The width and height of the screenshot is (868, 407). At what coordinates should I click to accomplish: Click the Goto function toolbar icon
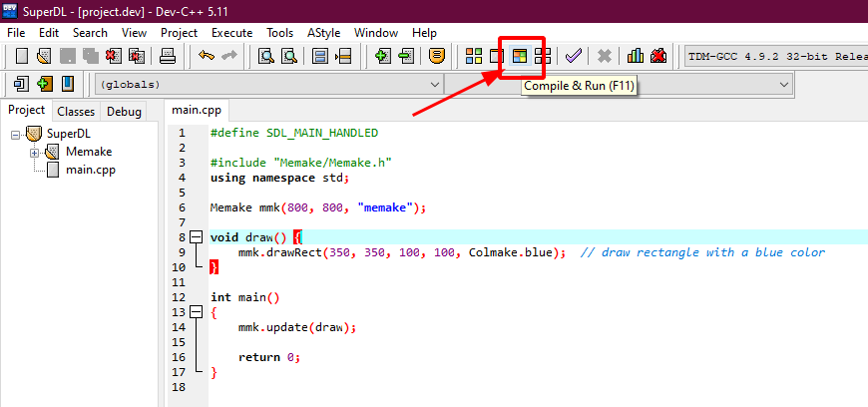[320, 56]
